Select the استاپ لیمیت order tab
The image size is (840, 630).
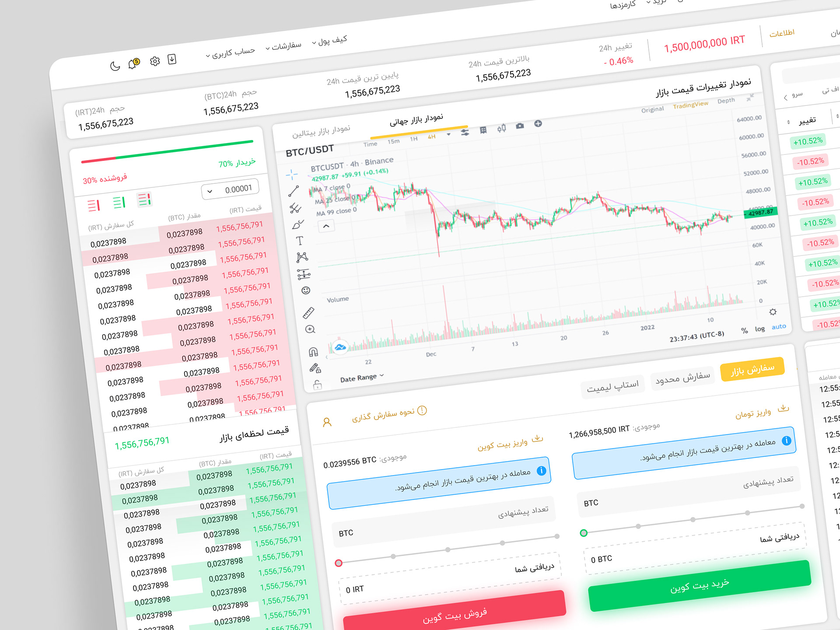click(x=612, y=387)
